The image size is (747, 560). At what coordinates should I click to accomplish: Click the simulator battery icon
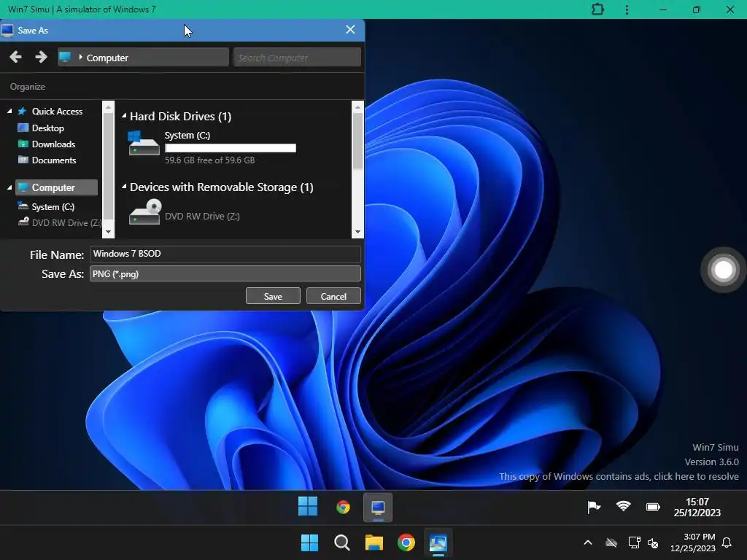(x=653, y=507)
